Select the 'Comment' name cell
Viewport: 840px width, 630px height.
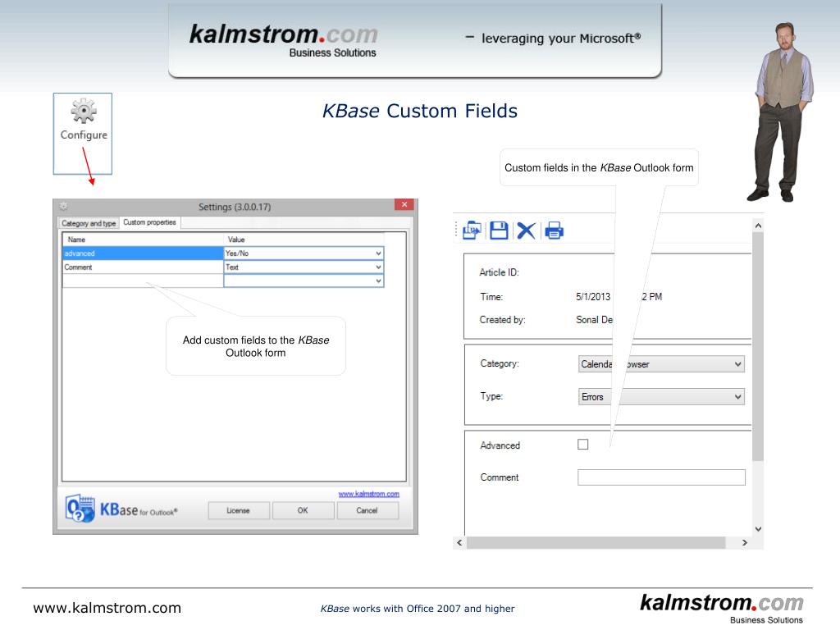143,267
